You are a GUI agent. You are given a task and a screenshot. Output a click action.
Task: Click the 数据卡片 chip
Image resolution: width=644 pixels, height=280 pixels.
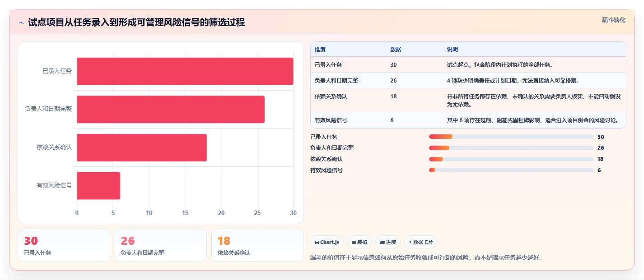tap(420, 242)
